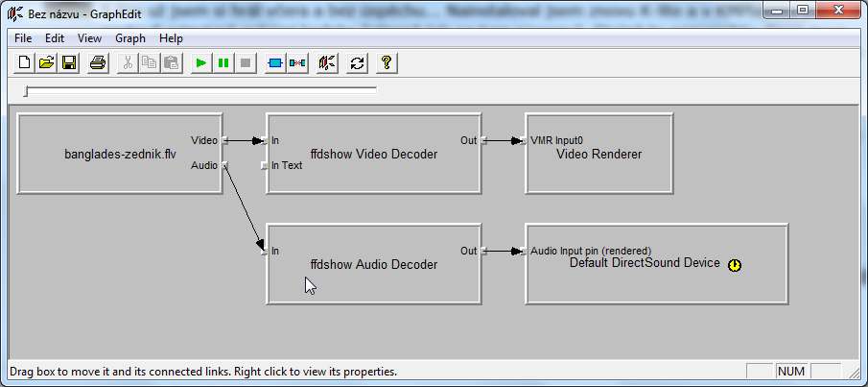Click the In pin on ffdshow Video Decoder
Image resolution: width=868 pixels, height=387 pixels.
point(265,140)
